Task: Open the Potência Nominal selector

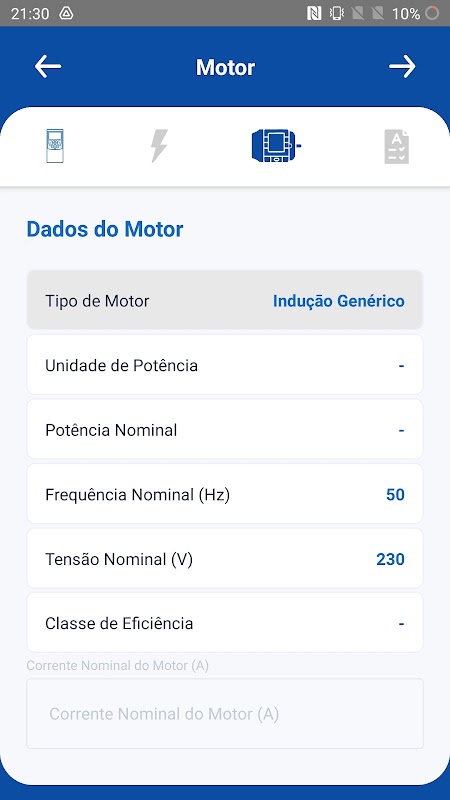Action: 225,430
